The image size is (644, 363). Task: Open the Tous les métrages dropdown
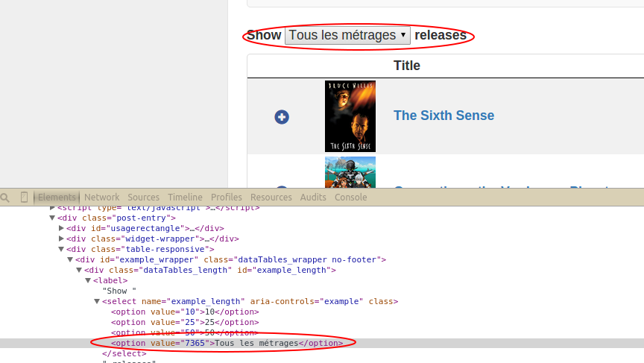(x=347, y=35)
